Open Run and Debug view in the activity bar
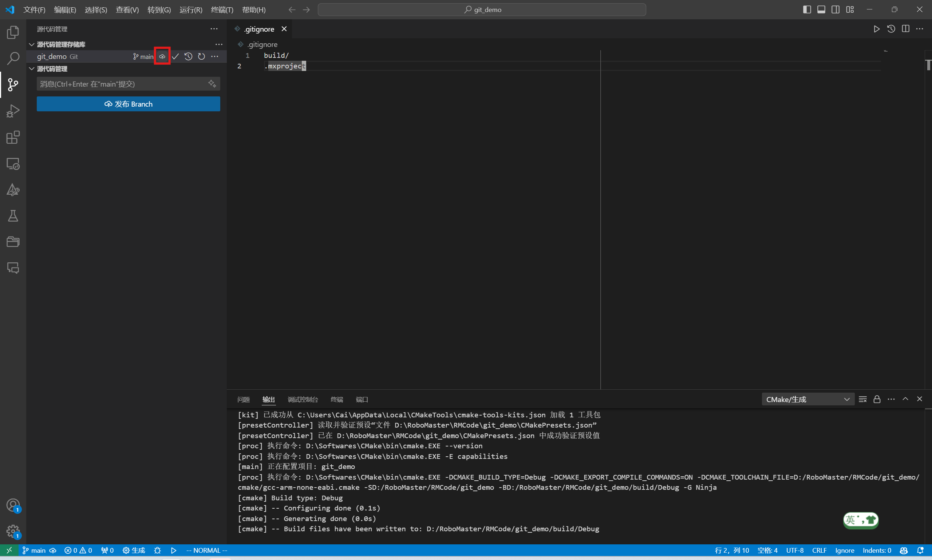932x560 pixels. point(13,111)
